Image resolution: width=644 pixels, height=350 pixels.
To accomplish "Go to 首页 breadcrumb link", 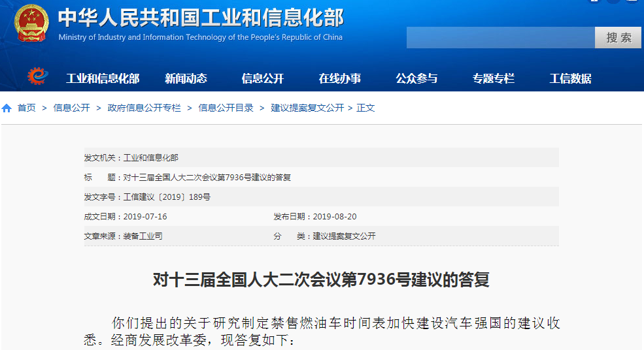I will [x=26, y=108].
